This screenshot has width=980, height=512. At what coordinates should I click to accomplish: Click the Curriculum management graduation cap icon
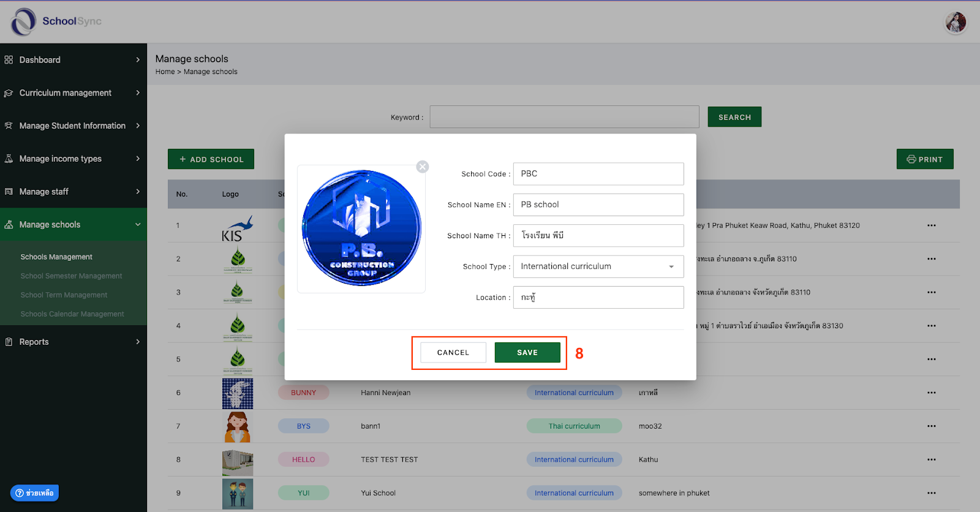click(x=9, y=93)
